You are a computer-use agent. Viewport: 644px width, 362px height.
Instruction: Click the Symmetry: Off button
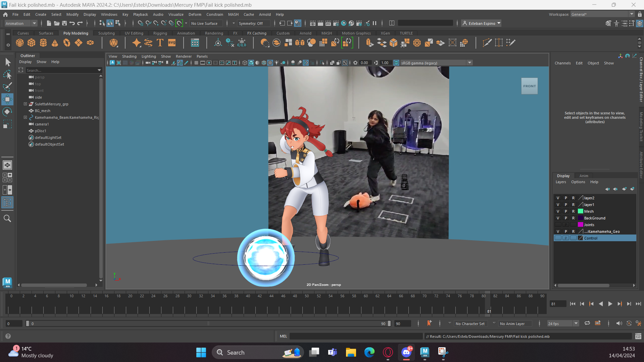[253, 23]
